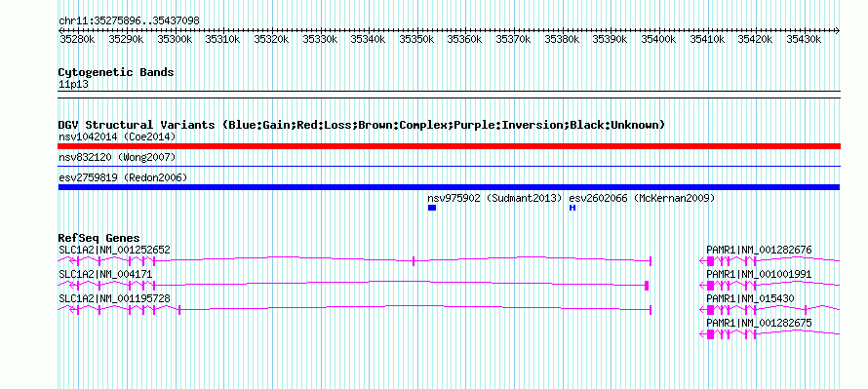The height and width of the screenshot is (389, 868).
Task: Click the SLC1A2|NM_001195728 transcript label
Action: coord(114,298)
